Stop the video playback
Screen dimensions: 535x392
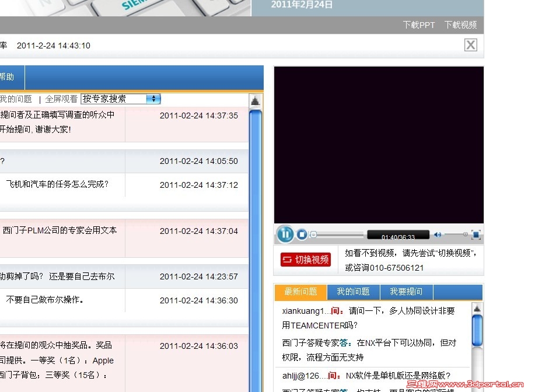click(302, 235)
